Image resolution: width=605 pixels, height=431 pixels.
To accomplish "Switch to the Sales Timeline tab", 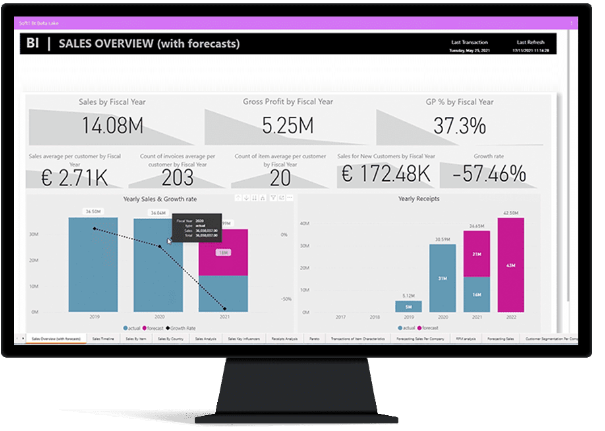I will (102, 339).
